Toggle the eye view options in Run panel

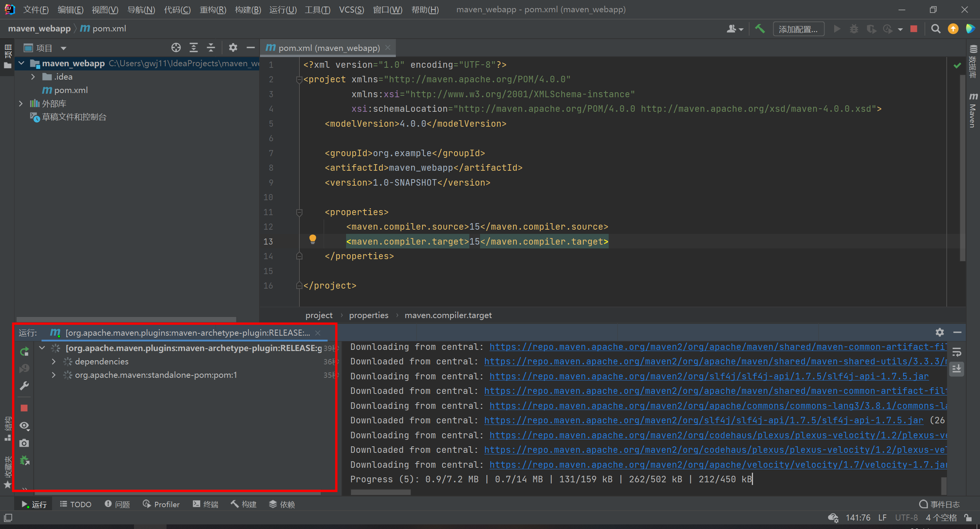[x=24, y=426]
